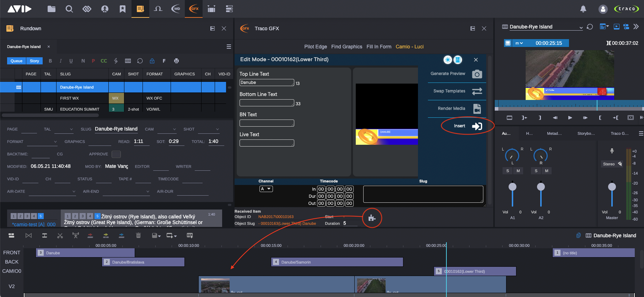Adjust the A1 volume slider
Viewport: 644px width, 297px height.
(x=512, y=187)
